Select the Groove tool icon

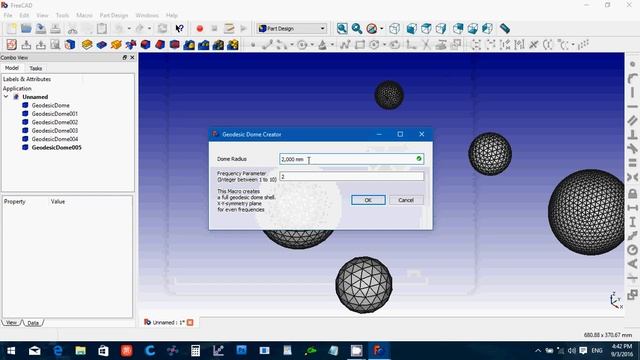coord(131,44)
